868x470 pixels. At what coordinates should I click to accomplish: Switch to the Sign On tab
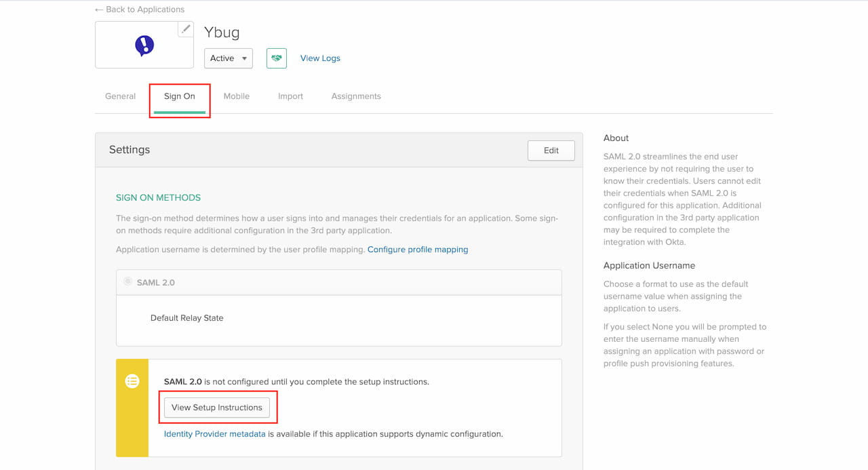click(180, 96)
